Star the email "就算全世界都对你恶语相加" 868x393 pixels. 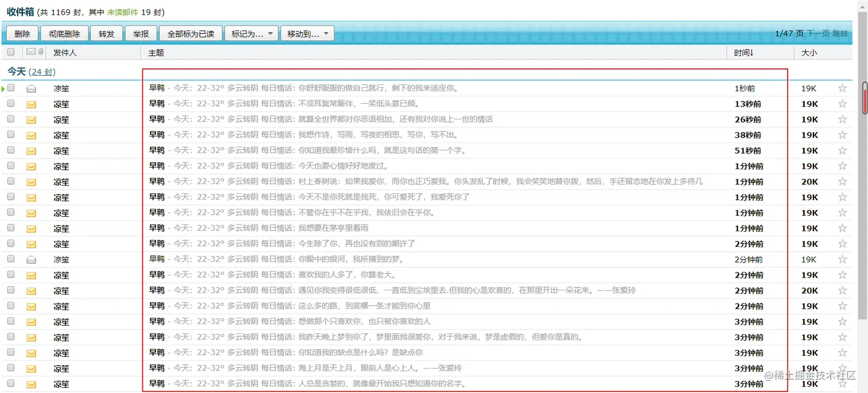click(842, 119)
